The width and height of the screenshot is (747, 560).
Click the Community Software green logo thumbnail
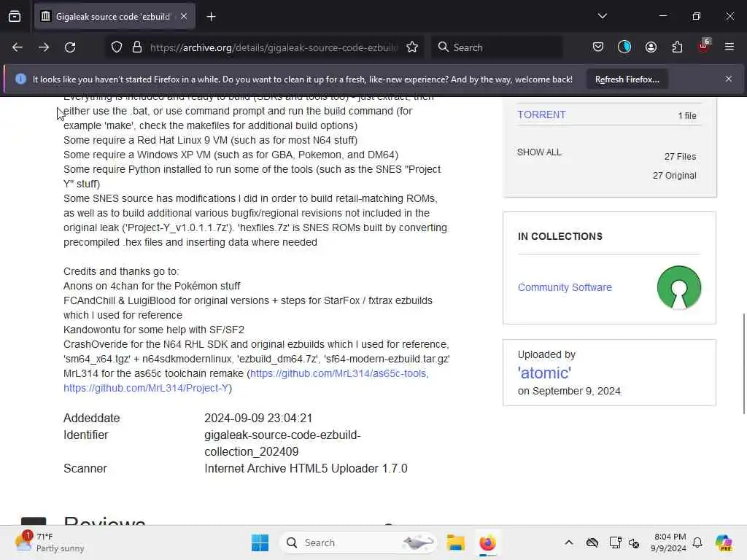point(679,287)
